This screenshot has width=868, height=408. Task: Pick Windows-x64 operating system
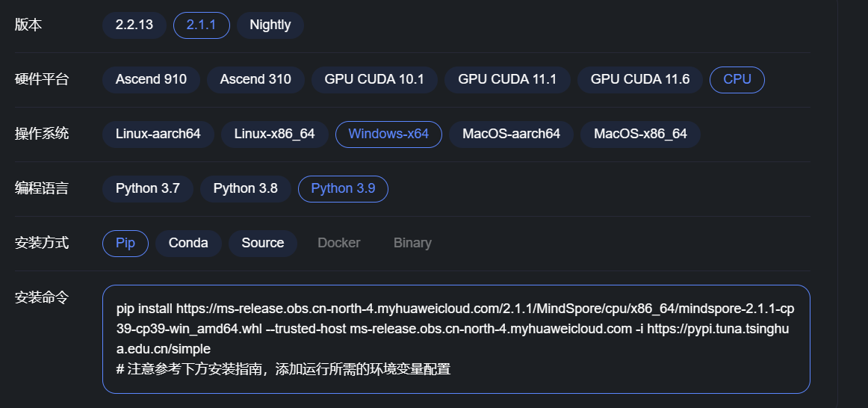[388, 134]
